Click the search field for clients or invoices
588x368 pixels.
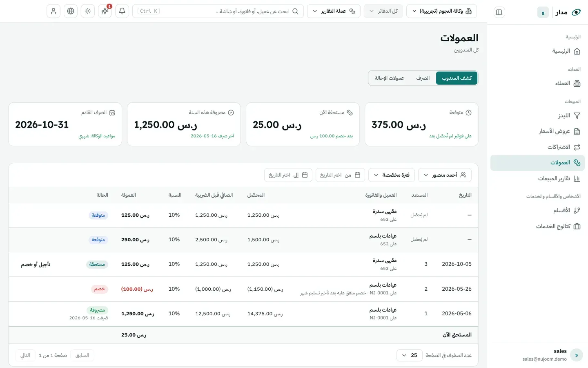tap(218, 11)
